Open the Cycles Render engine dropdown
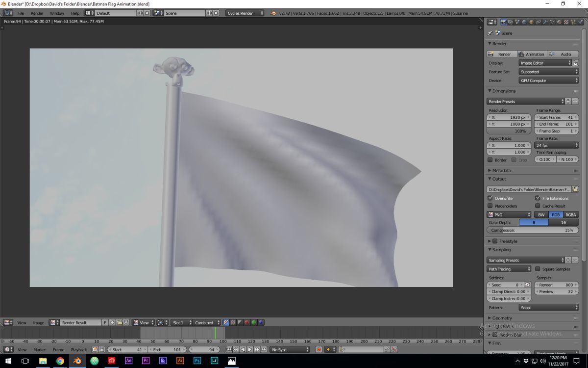Viewport: 588px width, 368px height. pyautogui.click(x=245, y=13)
